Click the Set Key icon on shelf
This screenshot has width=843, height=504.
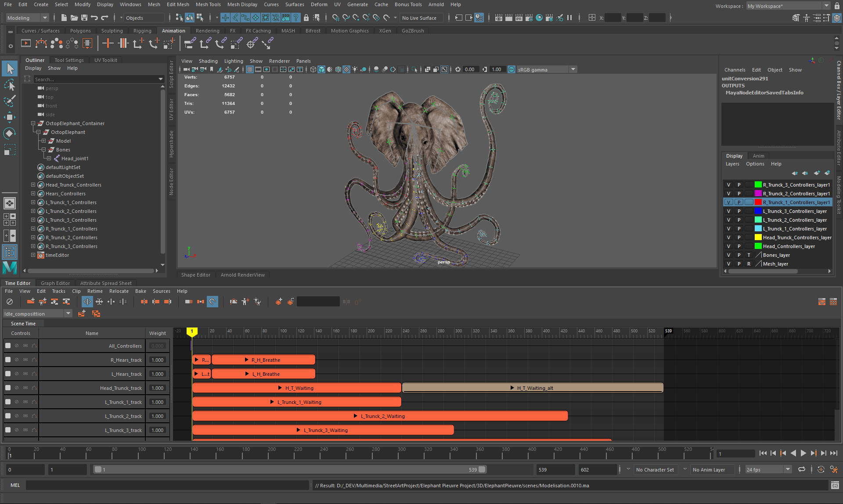click(108, 43)
